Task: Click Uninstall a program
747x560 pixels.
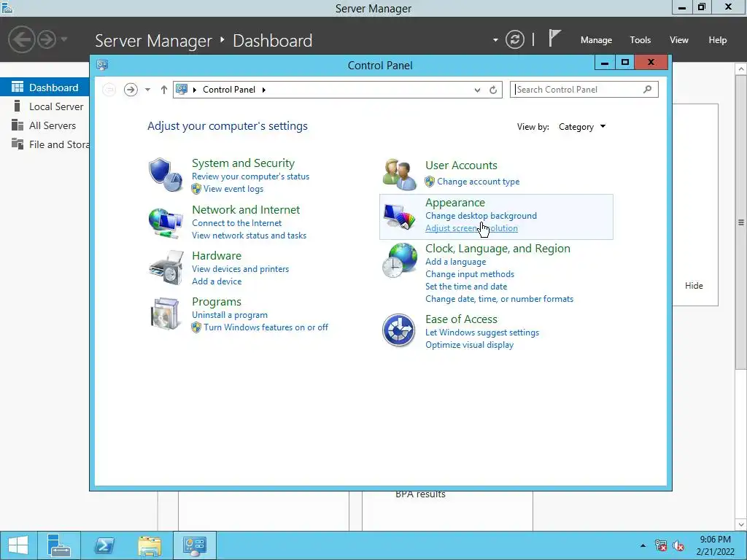Action: point(230,315)
